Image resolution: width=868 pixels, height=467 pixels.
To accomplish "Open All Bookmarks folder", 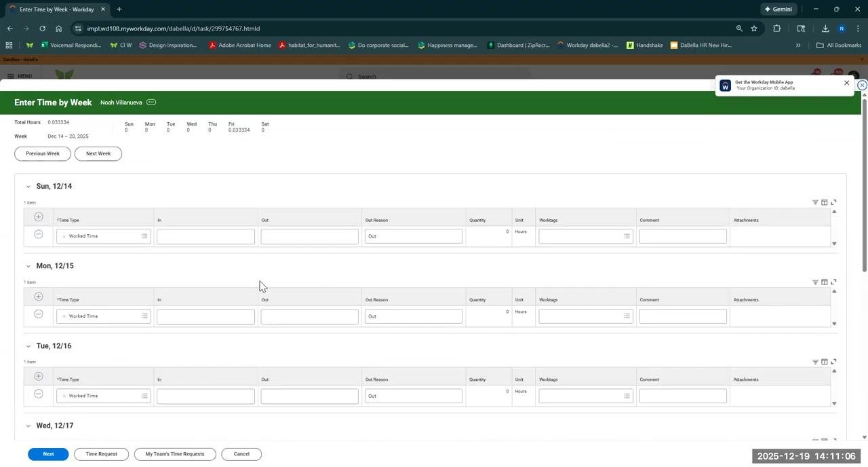I will (839, 45).
